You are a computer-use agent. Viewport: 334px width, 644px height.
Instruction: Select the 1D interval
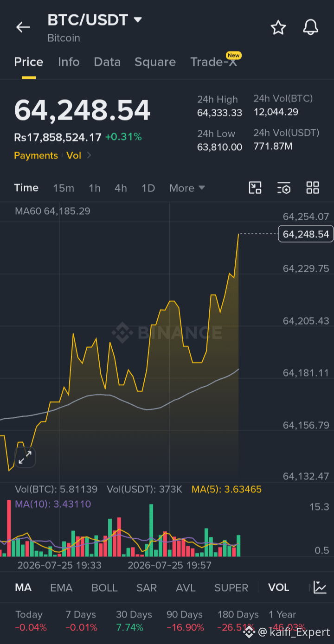[148, 188]
